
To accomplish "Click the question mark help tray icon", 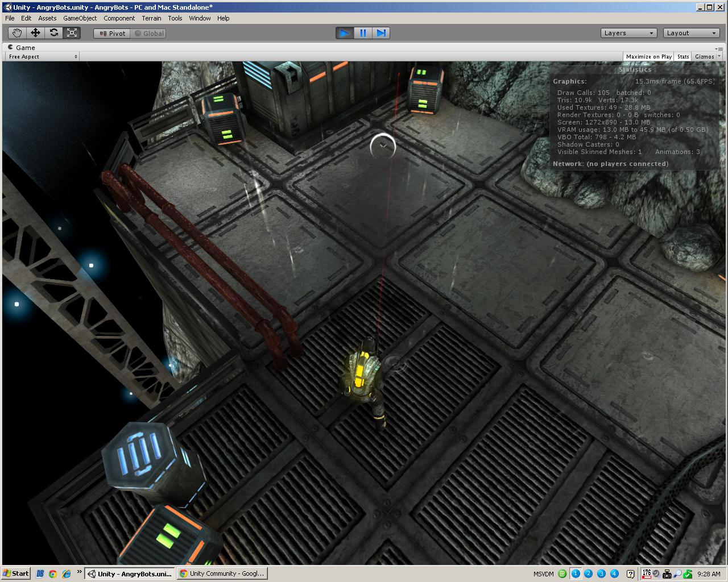I will (x=630, y=574).
